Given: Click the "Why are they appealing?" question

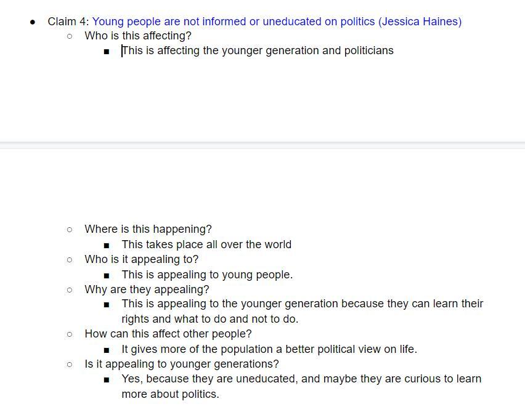Looking at the screenshot, I should (x=147, y=289).
